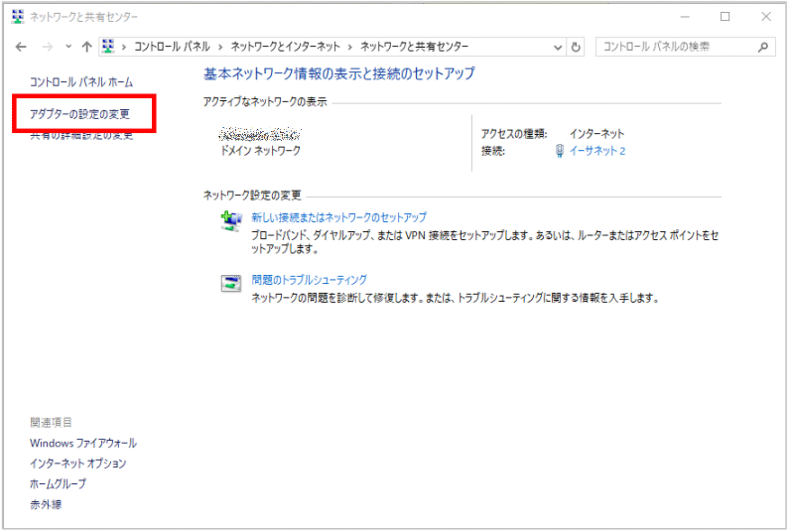Viewport: 790px width, 532px height.
Task: Click the 問題のトラブルシューティング icon
Action: click(x=230, y=284)
